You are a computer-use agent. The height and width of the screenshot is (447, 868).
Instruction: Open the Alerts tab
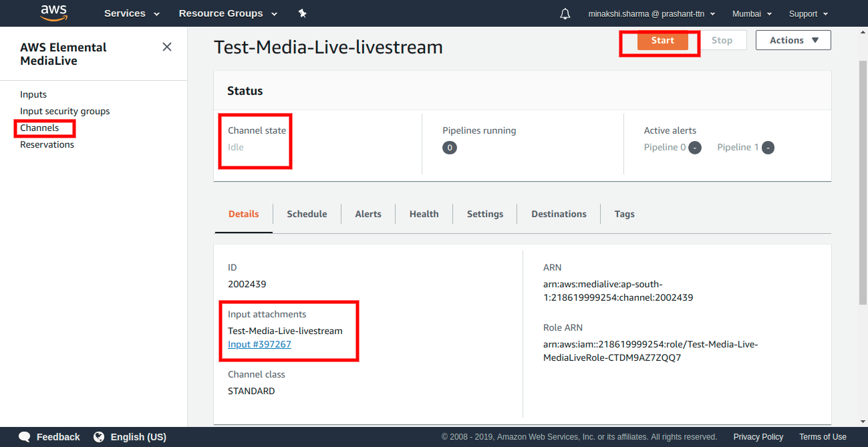tap(368, 214)
